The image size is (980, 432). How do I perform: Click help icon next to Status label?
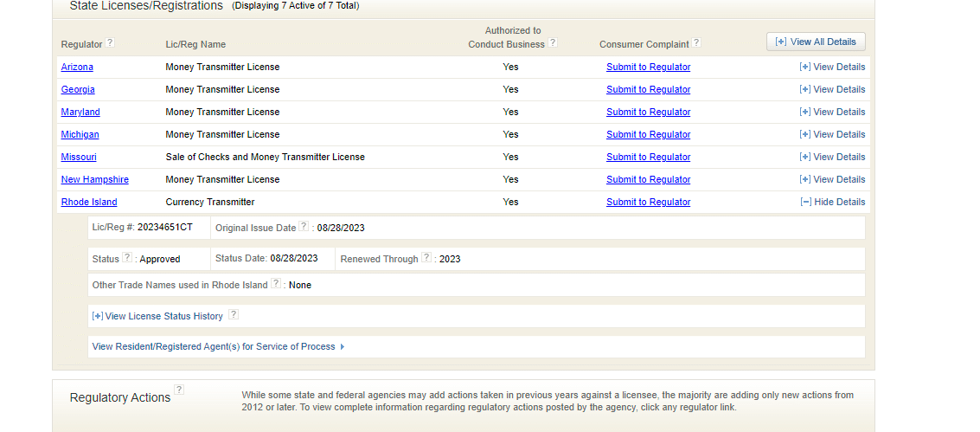127,257
